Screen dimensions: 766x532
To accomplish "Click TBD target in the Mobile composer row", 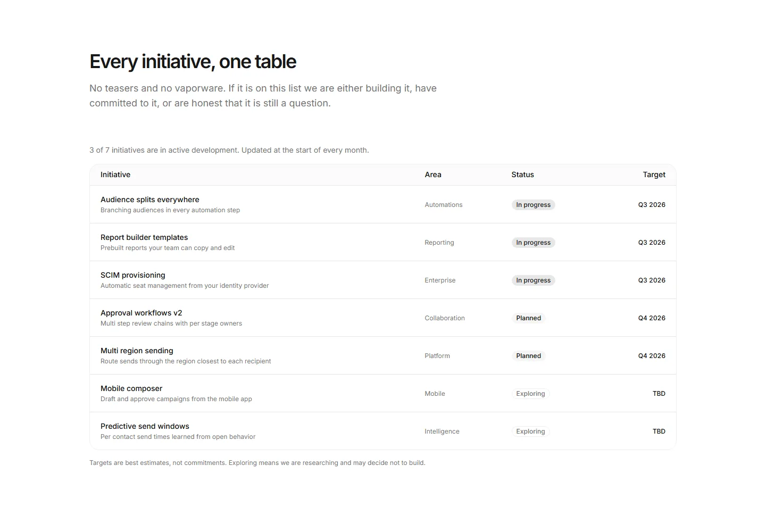I will coord(659,394).
